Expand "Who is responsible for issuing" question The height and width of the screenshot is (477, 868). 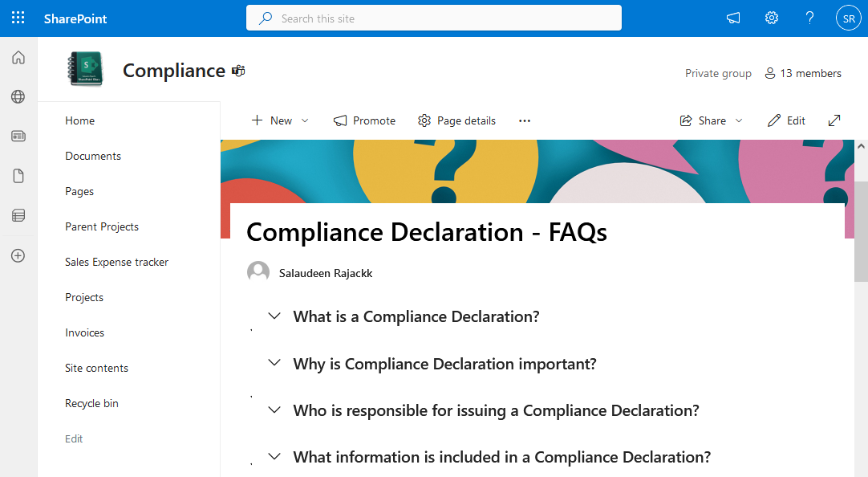coord(274,410)
